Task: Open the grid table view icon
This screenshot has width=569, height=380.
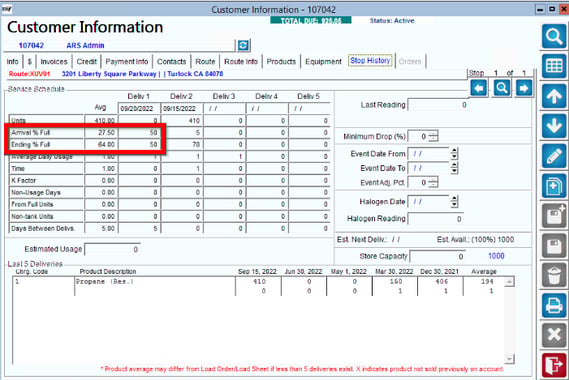Action: pos(554,66)
